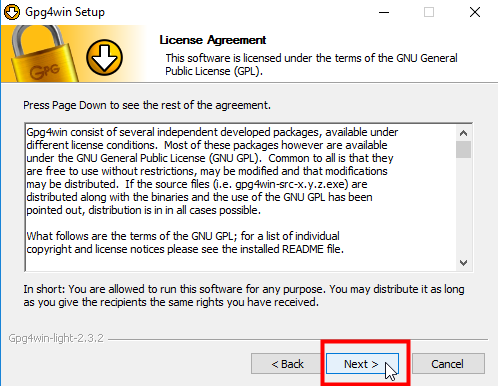The height and width of the screenshot is (386, 498).
Task: Click the Gpg4win-light-2.3.2 version label
Action: [56, 338]
